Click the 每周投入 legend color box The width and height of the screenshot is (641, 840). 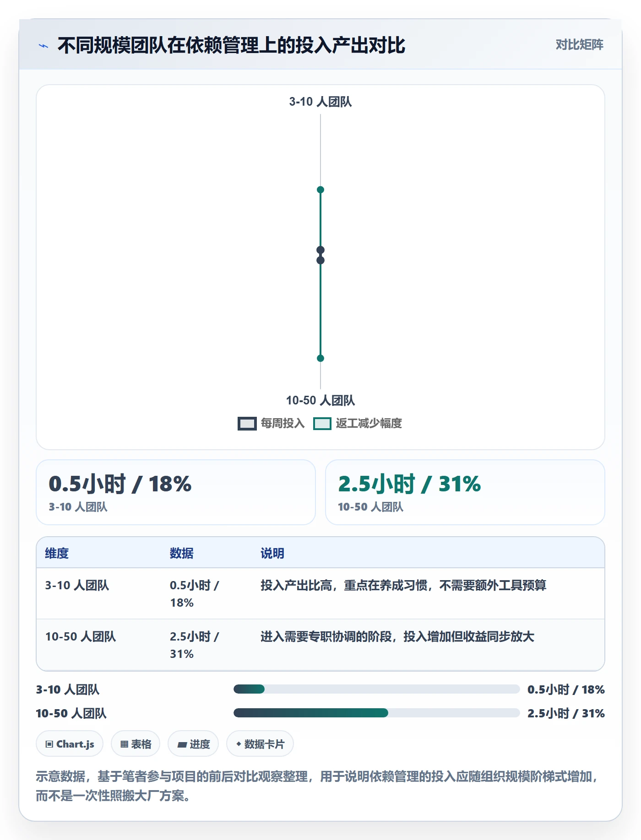[247, 424]
